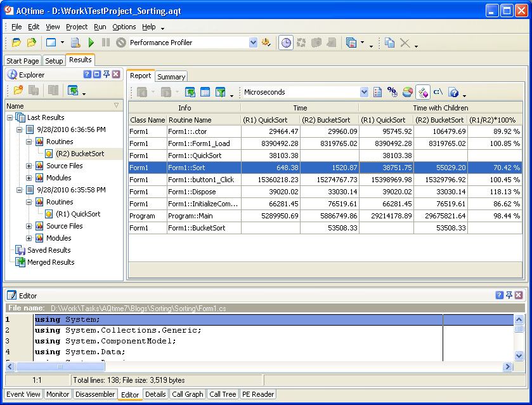Click the delete X icon in main toolbar
The width and height of the screenshot is (532, 405).
(x=405, y=43)
